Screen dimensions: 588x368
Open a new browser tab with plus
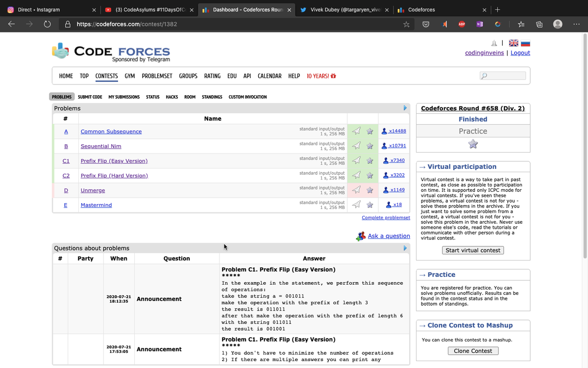click(x=497, y=9)
